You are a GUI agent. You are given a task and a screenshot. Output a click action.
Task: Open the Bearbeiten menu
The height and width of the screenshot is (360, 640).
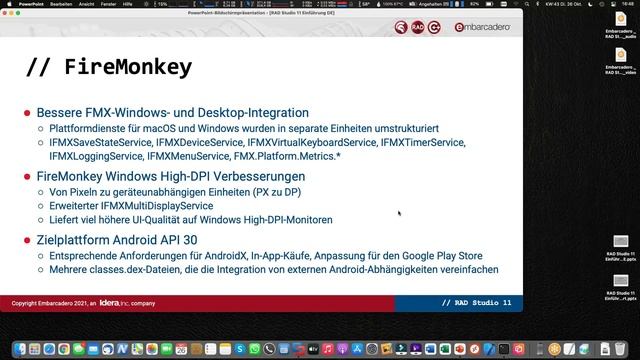61,4
